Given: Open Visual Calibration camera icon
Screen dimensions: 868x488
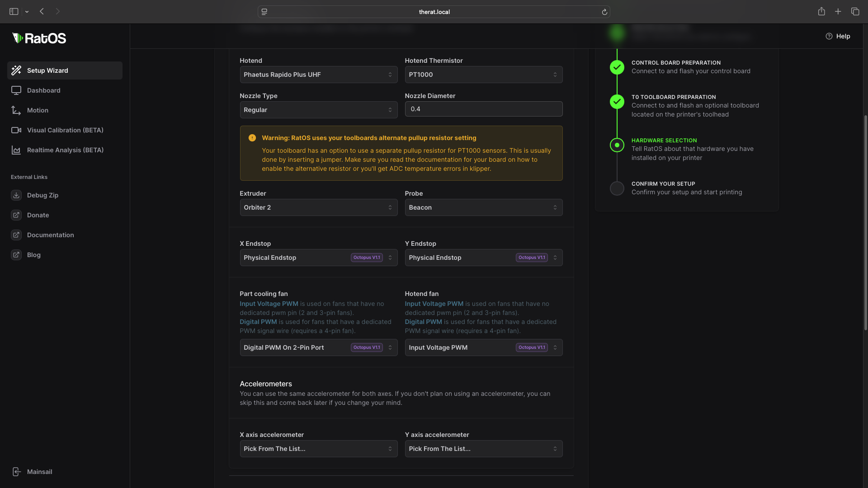Looking at the screenshot, I should [x=16, y=130].
